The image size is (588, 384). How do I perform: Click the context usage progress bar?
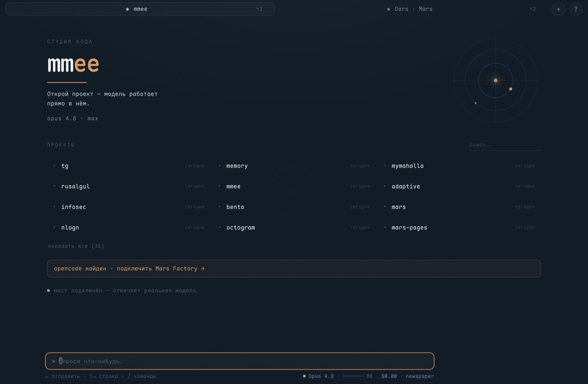click(353, 376)
